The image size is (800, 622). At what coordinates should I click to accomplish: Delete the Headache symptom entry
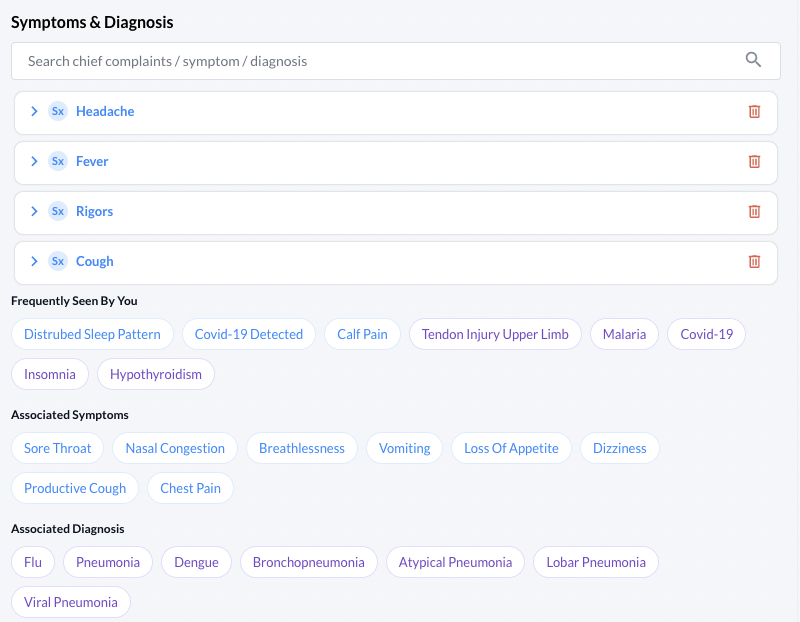754,111
